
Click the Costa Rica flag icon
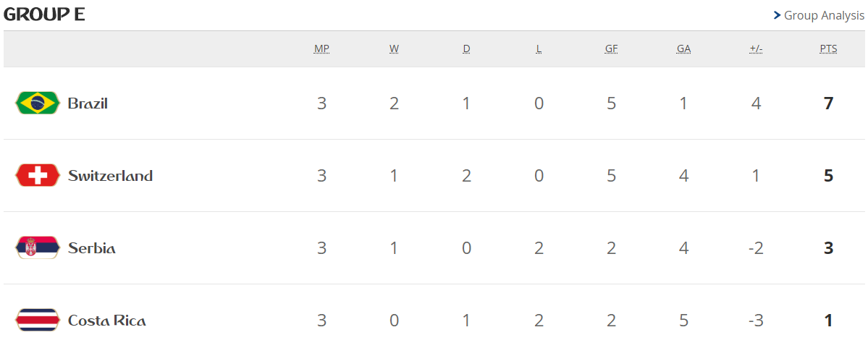pyautogui.click(x=37, y=320)
